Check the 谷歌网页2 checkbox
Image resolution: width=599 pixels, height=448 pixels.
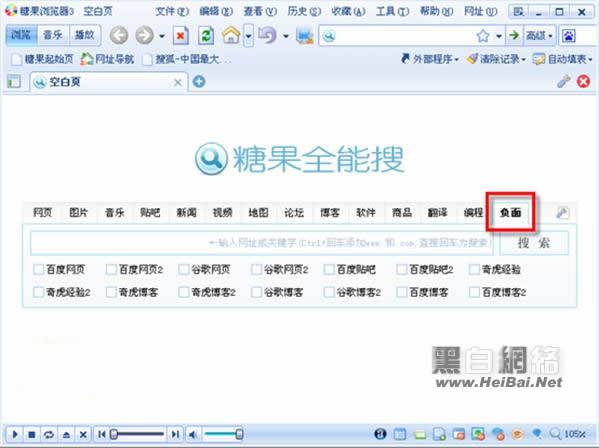point(256,270)
